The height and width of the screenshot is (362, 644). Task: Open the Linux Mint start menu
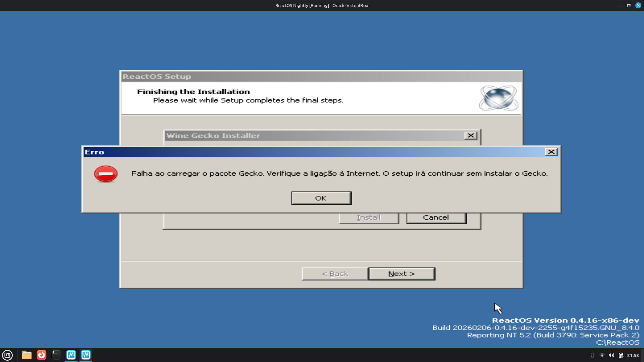(7, 355)
